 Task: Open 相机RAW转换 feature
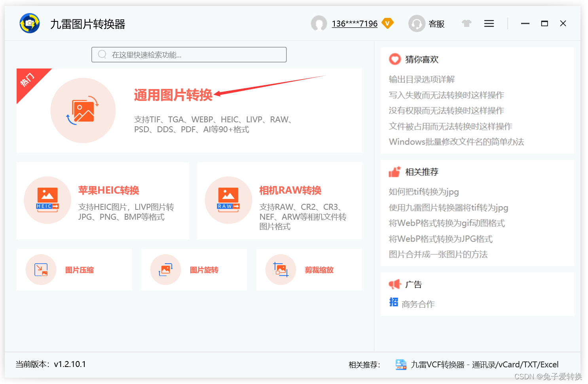coord(290,190)
